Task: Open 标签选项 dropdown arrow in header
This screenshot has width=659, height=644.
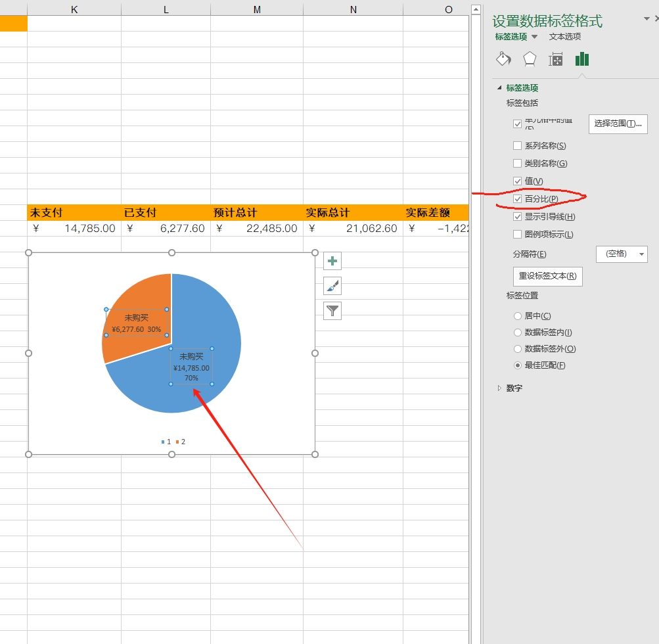Action: tap(534, 37)
